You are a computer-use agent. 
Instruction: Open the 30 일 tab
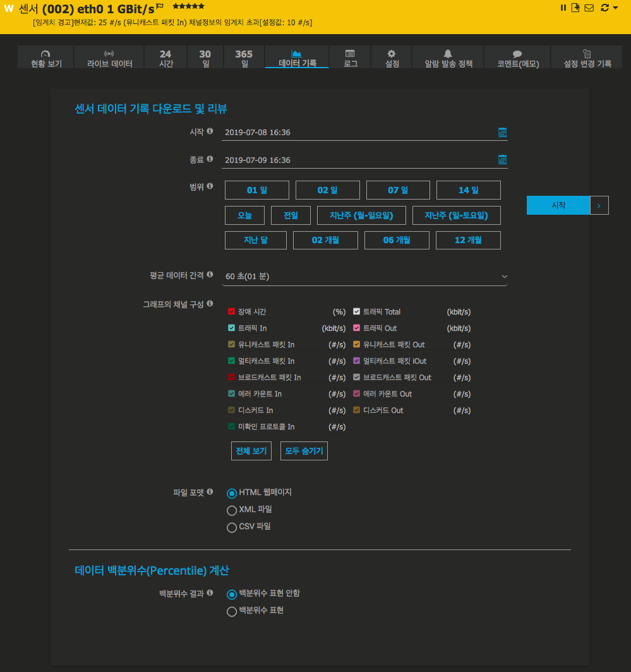[x=205, y=57]
